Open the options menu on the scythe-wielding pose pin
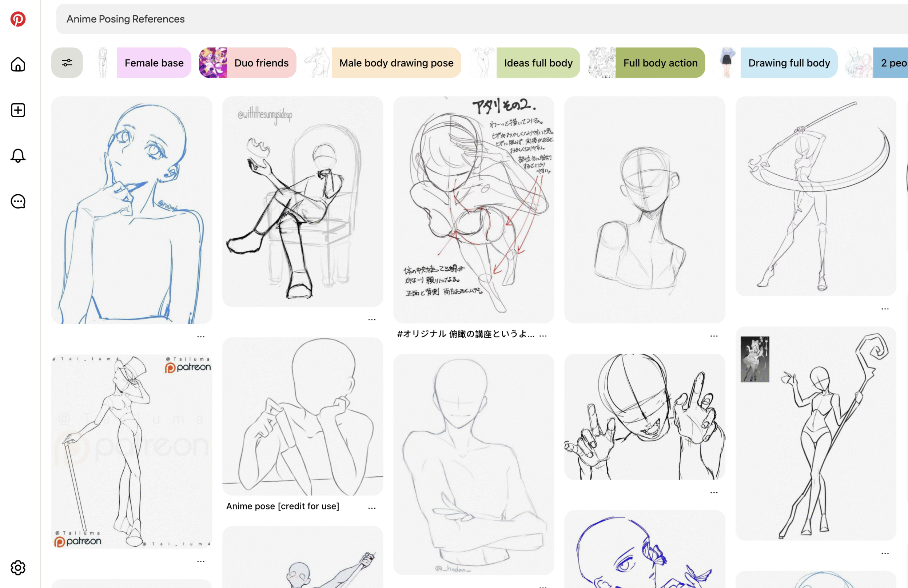The width and height of the screenshot is (908, 588). point(885,309)
